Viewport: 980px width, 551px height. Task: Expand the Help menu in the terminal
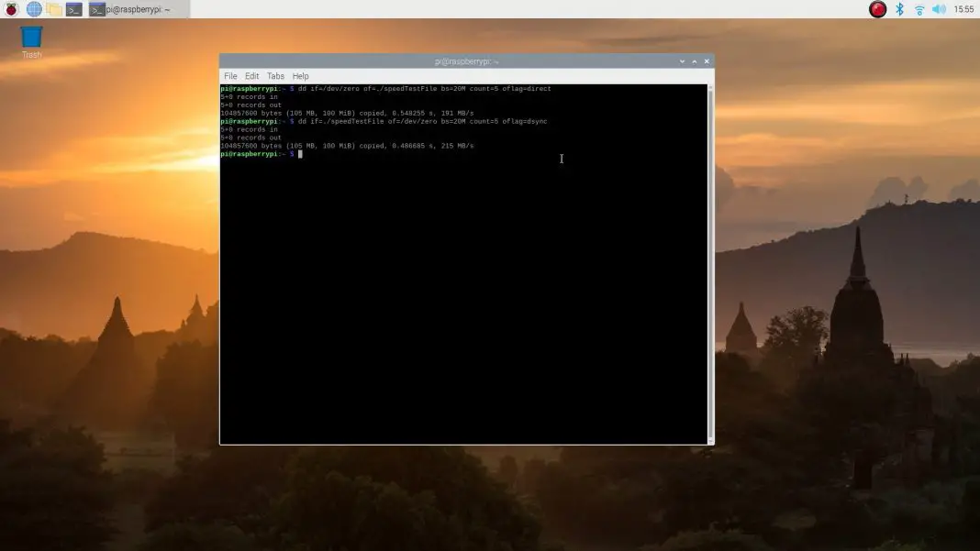click(299, 75)
